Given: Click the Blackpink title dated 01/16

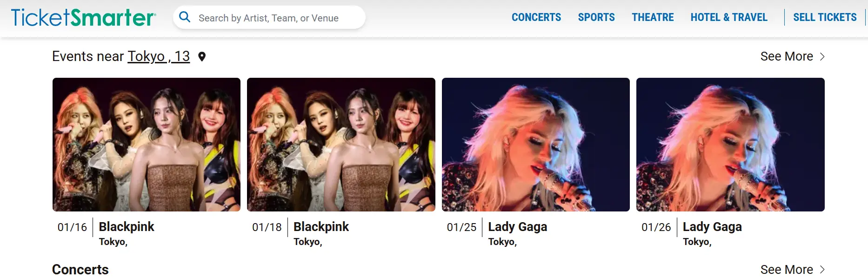Looking at the screenshot, I should coord(127,227).
